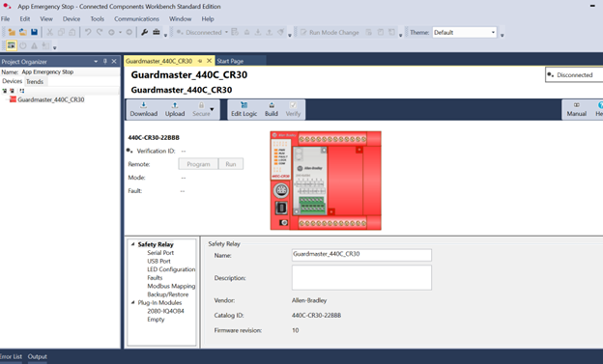The image size is (603, 364).
Task: Open Project Organizer window position dropdown
Action: point(96,62)
